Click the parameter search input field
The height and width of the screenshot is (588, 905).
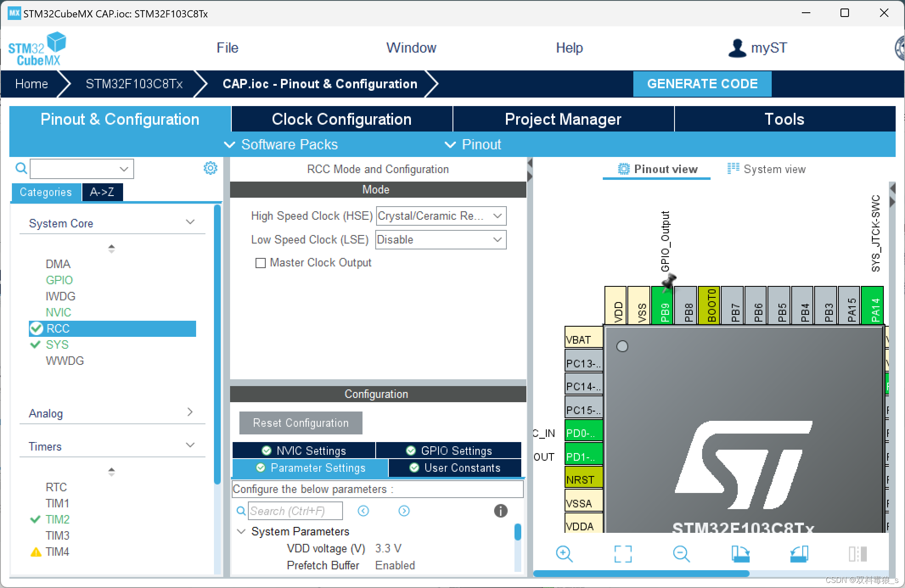[x=295, y=511]
